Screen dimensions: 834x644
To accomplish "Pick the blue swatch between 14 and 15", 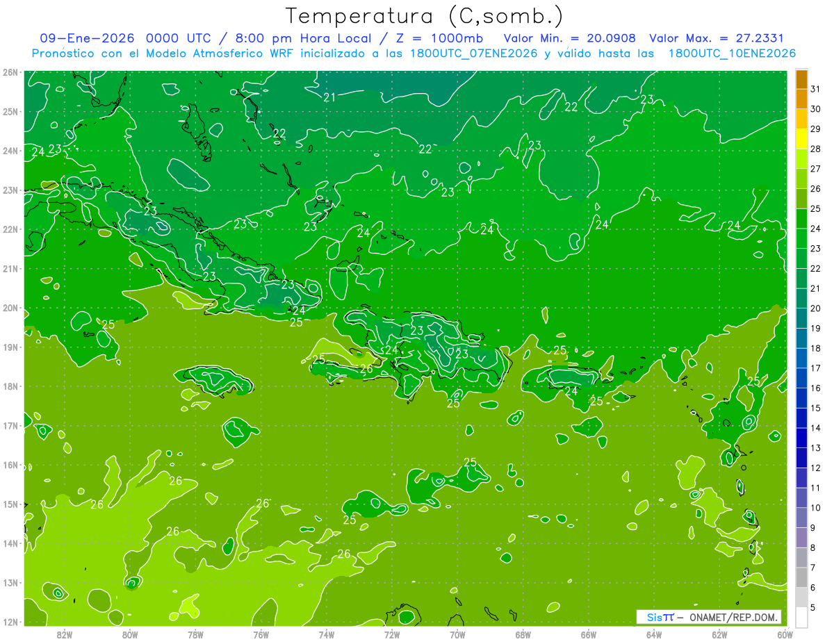I will click(x=801, y=418).
